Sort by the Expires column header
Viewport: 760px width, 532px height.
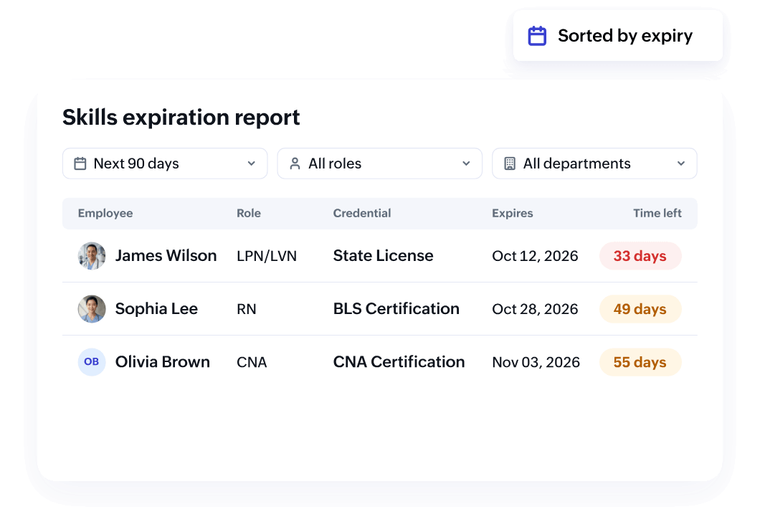pyautogui.click(x=513, y=213)
